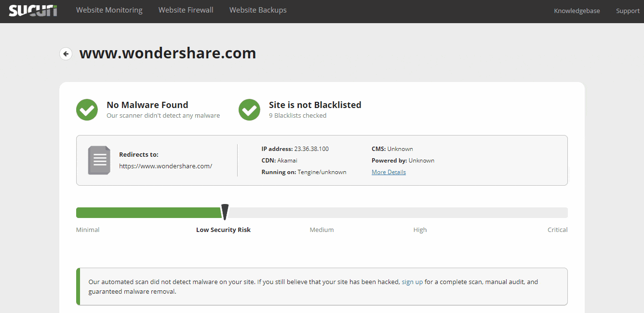Open the Knowledgebase link
This screenshot has width=644, height=313.
(x=577, y=11)
